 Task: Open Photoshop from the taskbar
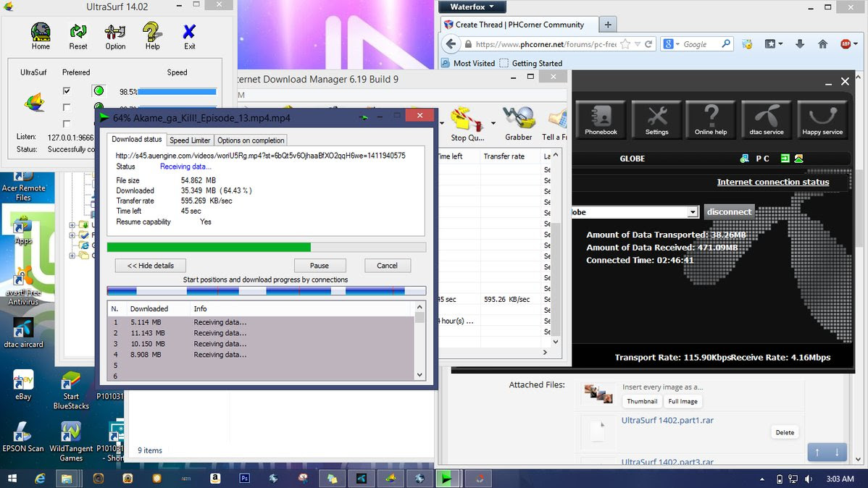tap(244, 479)
